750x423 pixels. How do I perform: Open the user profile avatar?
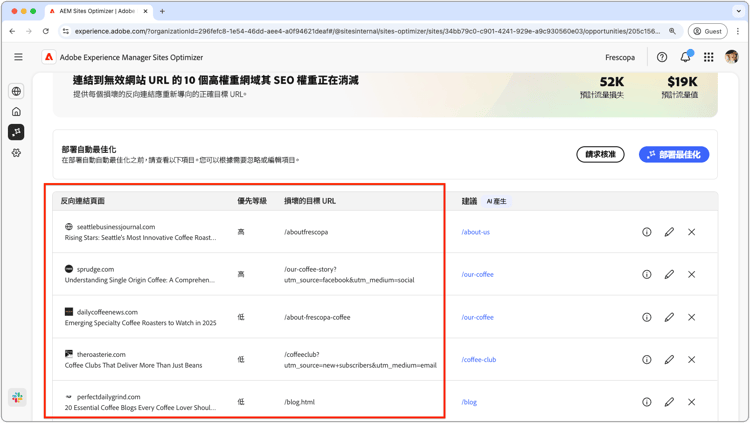731,57
